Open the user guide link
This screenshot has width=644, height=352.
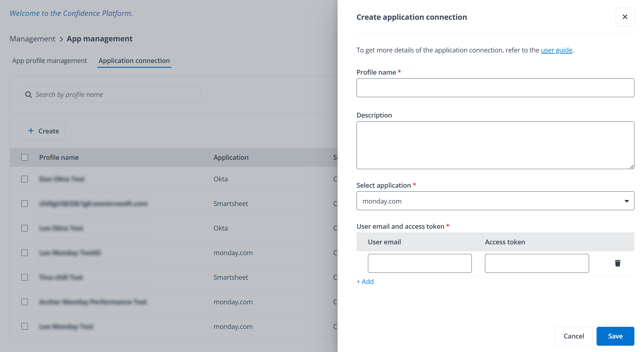coord(556,50)
